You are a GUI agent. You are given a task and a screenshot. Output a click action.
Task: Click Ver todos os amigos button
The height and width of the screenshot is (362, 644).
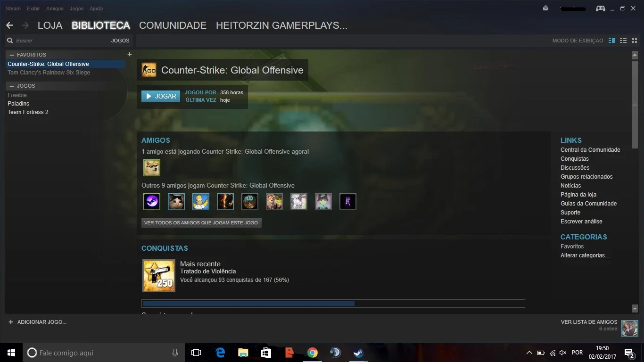[201, 222]
